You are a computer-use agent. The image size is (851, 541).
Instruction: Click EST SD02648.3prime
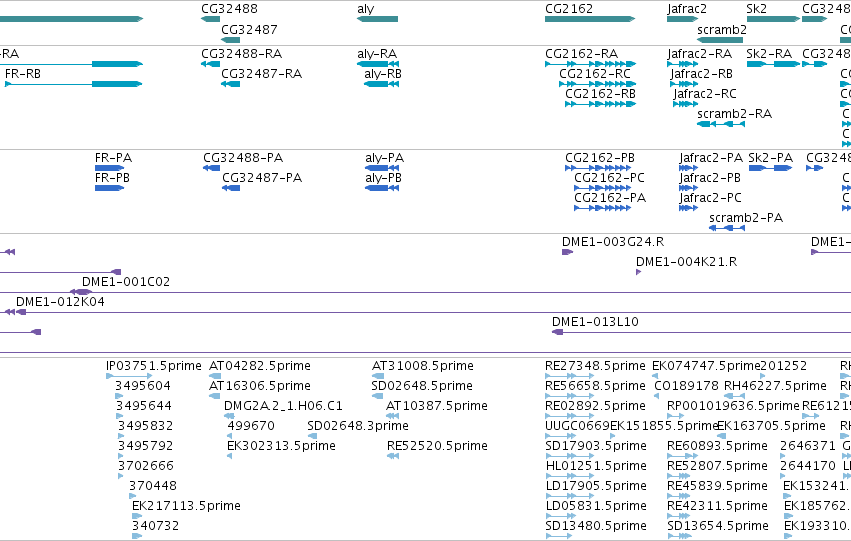tap(312, 436)
